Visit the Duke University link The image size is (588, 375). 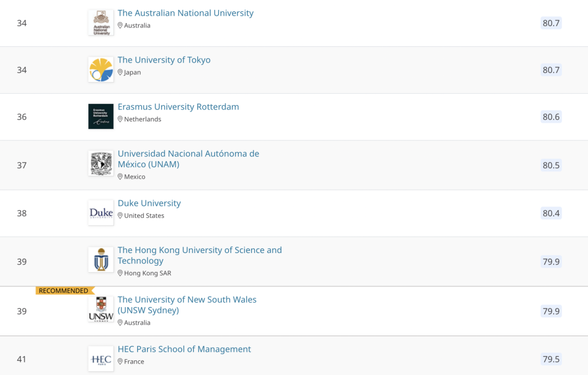149,203
